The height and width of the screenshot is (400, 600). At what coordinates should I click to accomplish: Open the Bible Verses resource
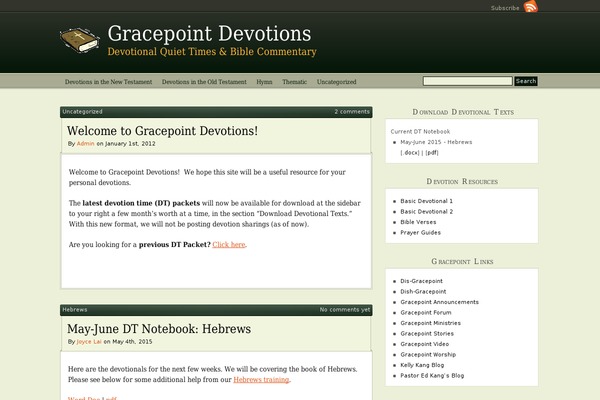418,222
